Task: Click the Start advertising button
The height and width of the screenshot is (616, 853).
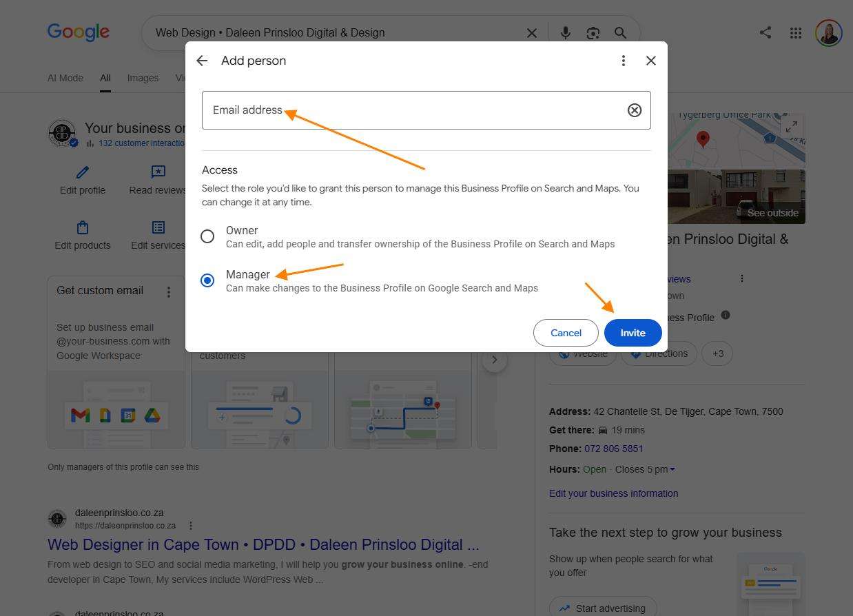Action: pos(603,608)
